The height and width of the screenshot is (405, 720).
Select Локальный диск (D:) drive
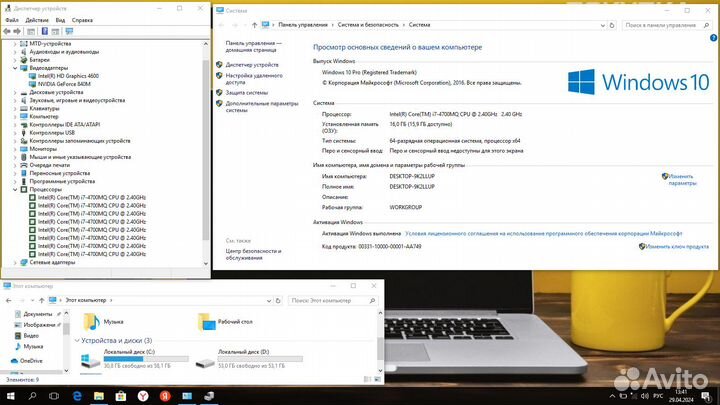(x=248, y=359)
